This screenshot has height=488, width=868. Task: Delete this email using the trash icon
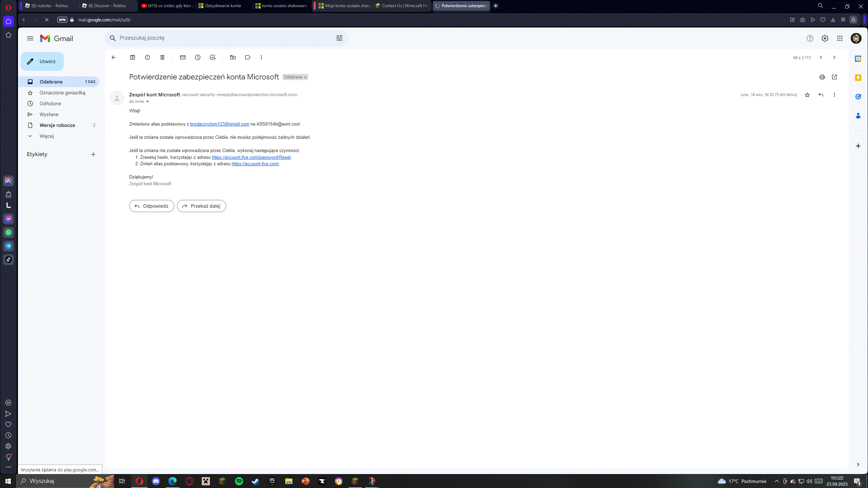162,57
